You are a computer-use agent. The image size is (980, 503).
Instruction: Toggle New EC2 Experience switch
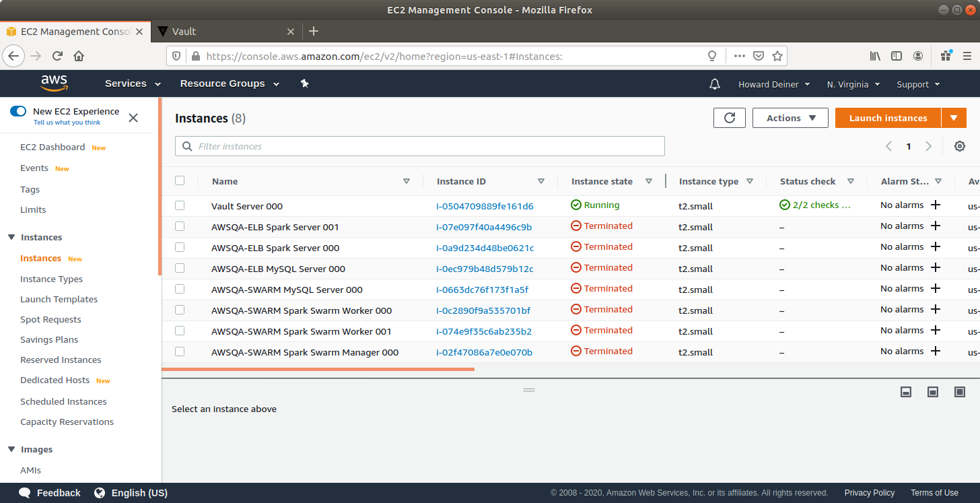tap(18, 111)
